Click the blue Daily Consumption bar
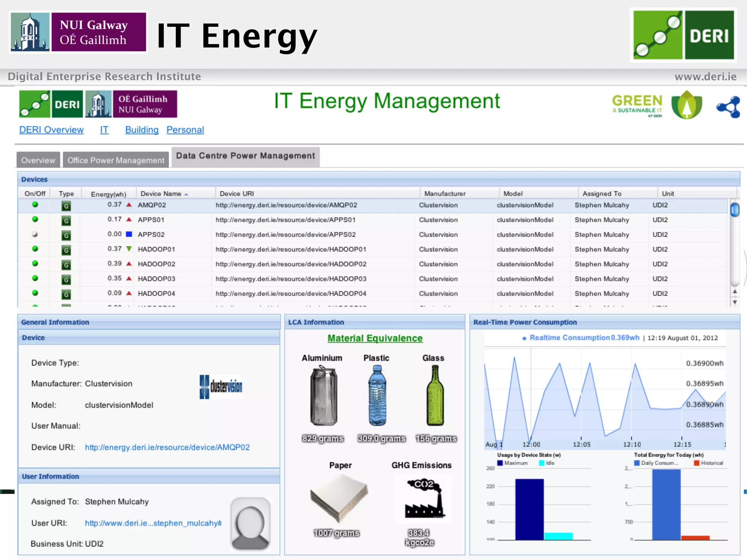Screen dimensions: 747x560 point(666,505)
